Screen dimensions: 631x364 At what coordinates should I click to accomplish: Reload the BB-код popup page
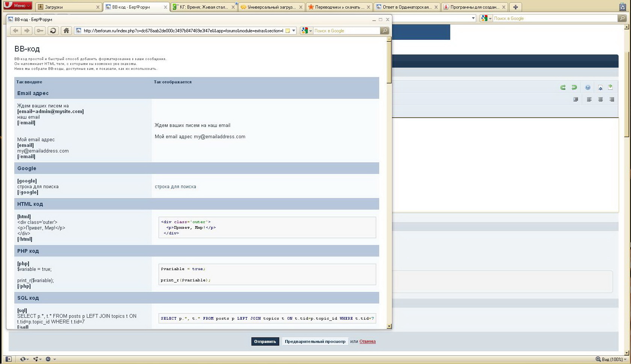point(53,31)
